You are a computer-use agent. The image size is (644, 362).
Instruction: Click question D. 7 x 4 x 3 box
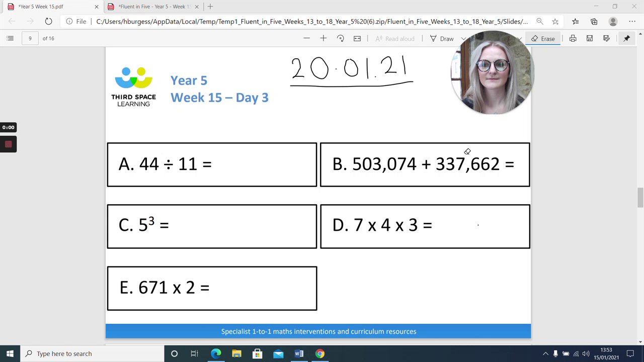tap(425, 226)
